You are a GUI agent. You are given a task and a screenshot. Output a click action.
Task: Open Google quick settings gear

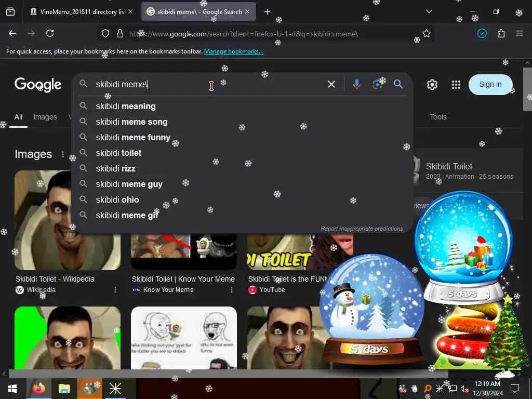[432, 85]
